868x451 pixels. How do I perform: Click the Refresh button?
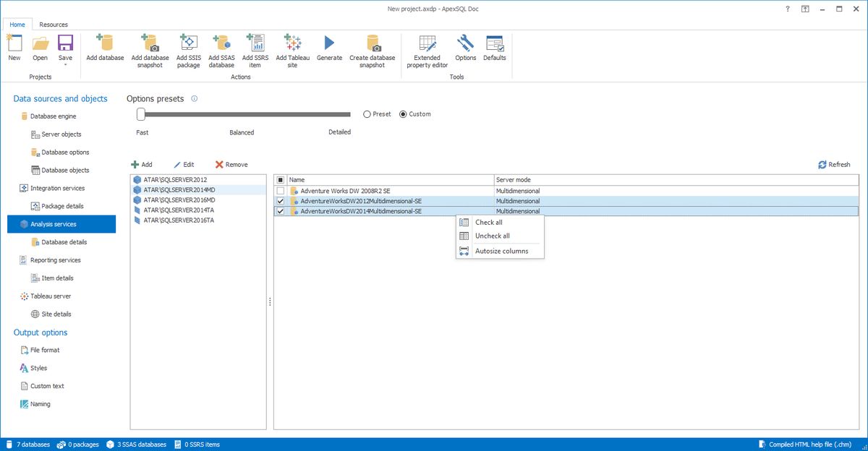point(833,164)
